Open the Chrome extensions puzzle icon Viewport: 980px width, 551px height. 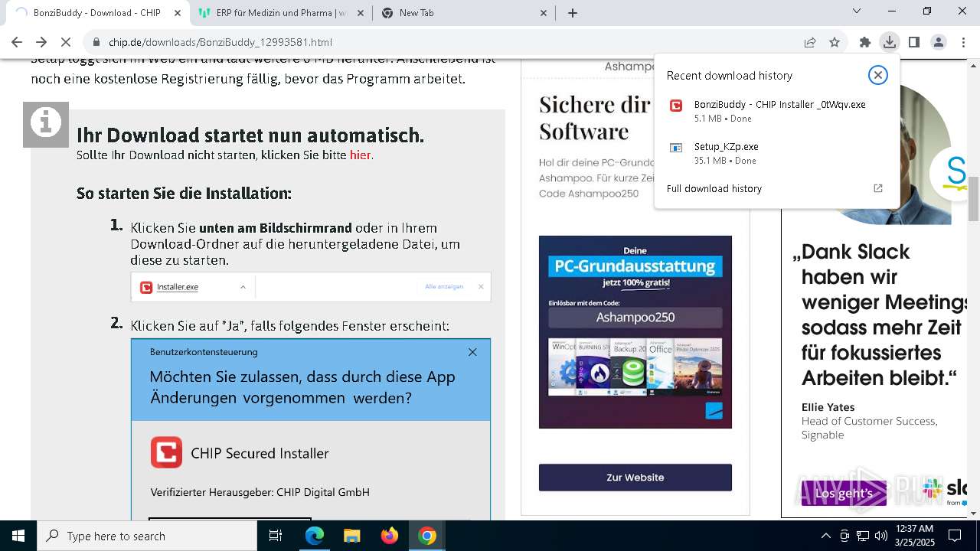pyautogui.click(x=865, y=42)
